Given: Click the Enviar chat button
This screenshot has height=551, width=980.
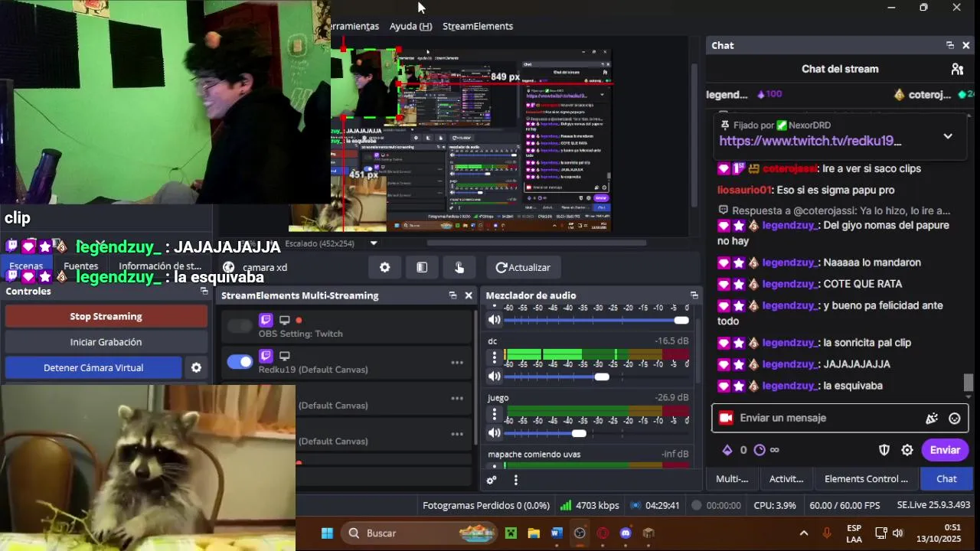Looking at the screenshot, I should (945, 450).
